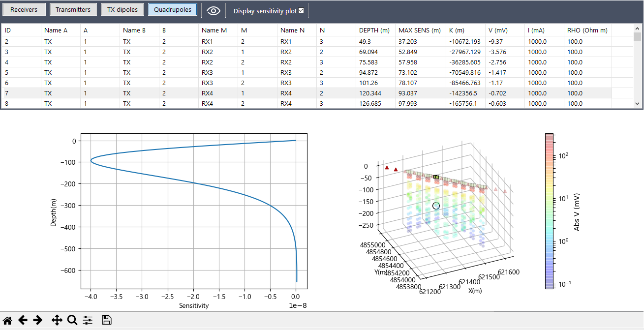Go back to previous plot view
This screenshot has height=330, width=644.
[23, 320]
